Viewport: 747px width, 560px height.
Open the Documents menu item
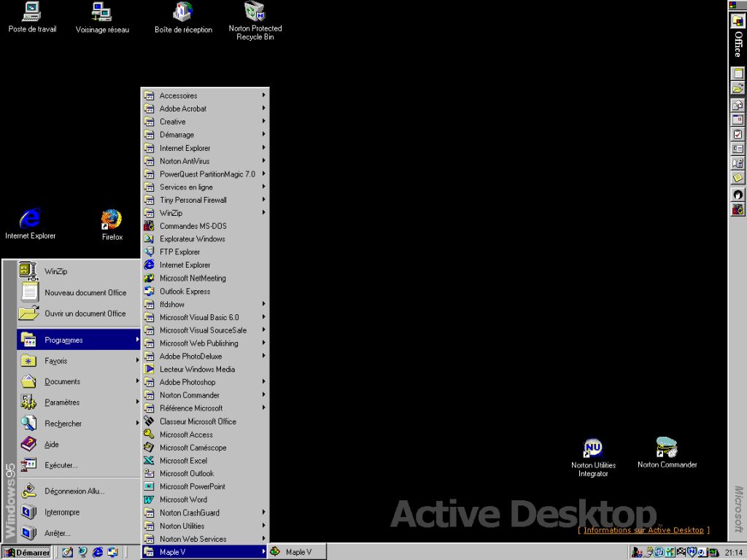(x=79, y=381)
